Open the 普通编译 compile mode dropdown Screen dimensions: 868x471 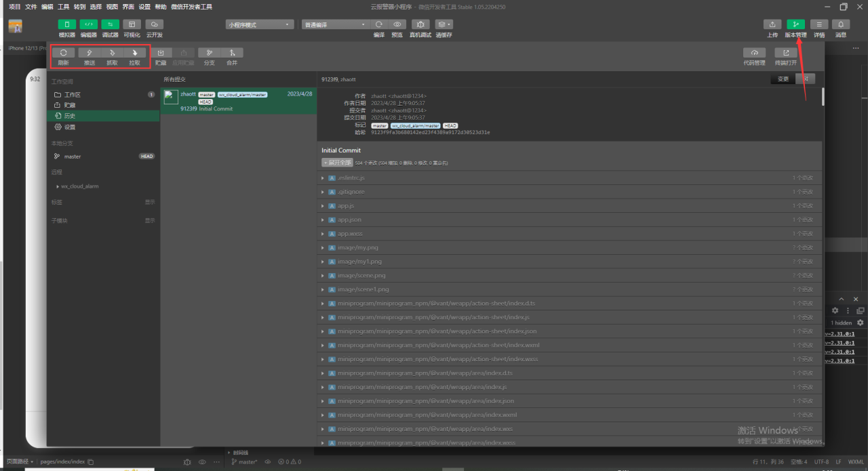coord(334,24)
